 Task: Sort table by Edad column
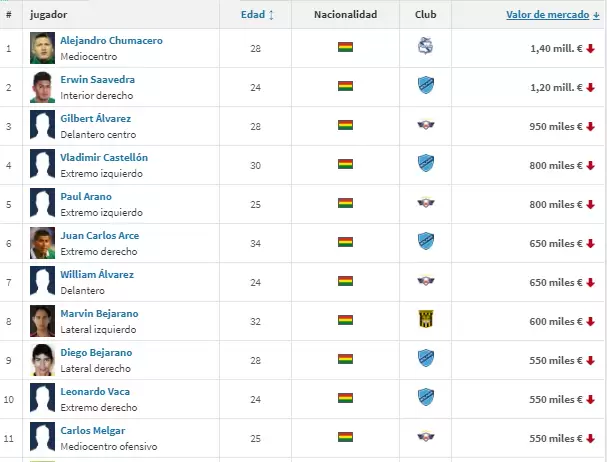tap(258, 15)
